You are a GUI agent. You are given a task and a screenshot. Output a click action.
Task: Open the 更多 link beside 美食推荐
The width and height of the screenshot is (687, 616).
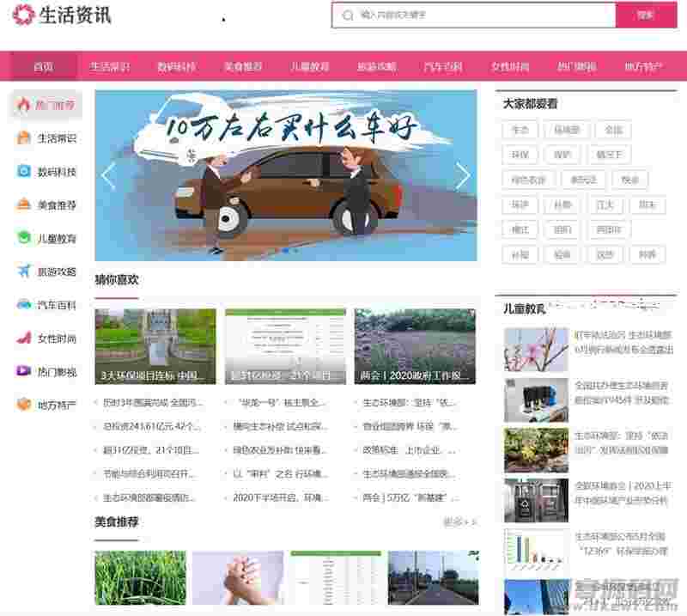pyautogui.click(x=460, y=522)
